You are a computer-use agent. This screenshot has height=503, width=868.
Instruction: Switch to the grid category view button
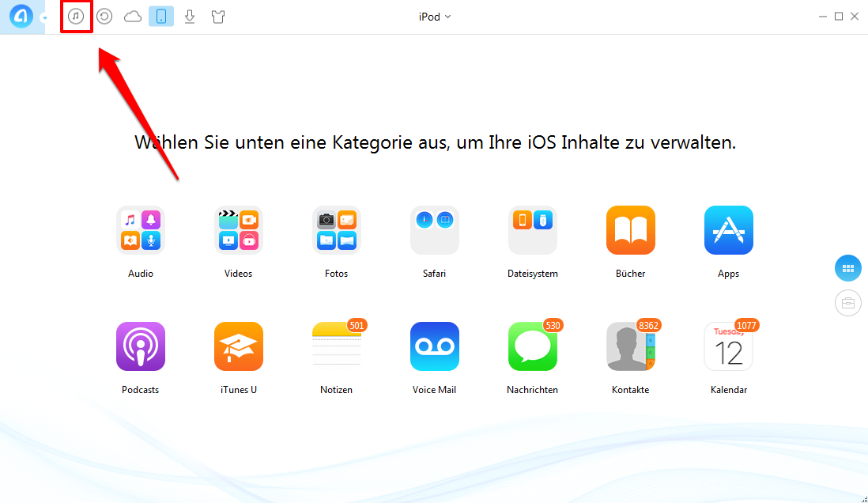coord(848,268)
